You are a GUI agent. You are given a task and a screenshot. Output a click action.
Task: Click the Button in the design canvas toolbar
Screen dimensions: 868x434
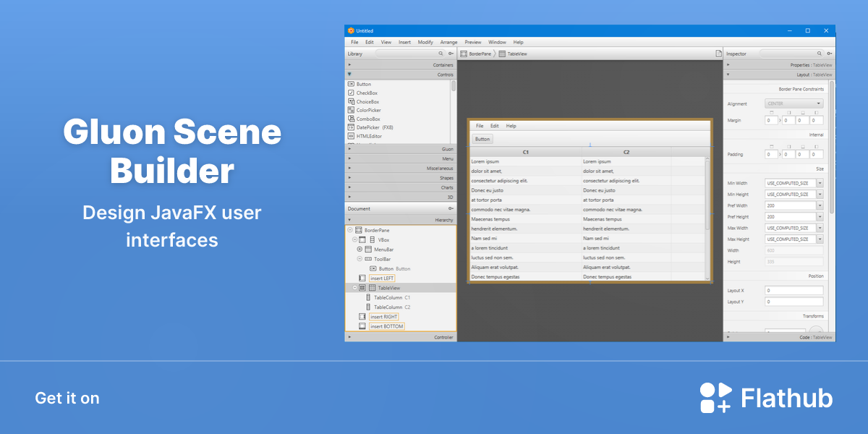pyautogui.click(x=482, y=139)
